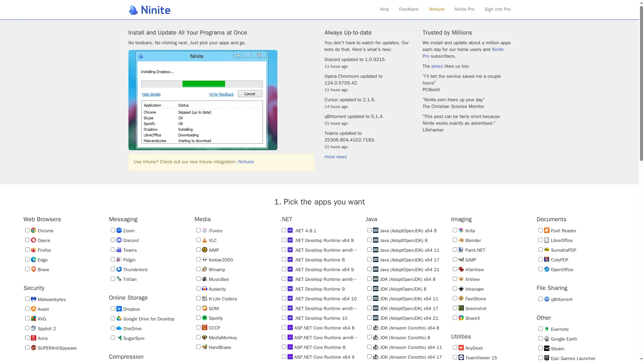The image size is (644, 362).
Task: Enable the qBittorrent checkbox
Action: point(540,299)
